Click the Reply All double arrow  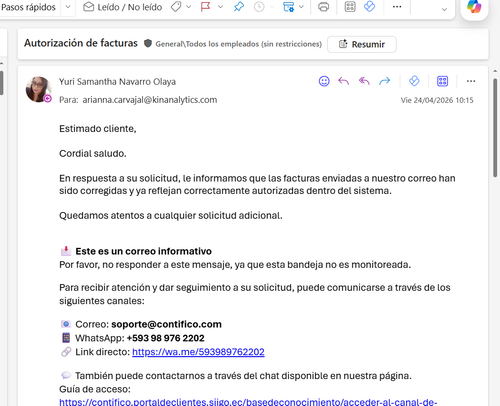(x=364, y=81)
